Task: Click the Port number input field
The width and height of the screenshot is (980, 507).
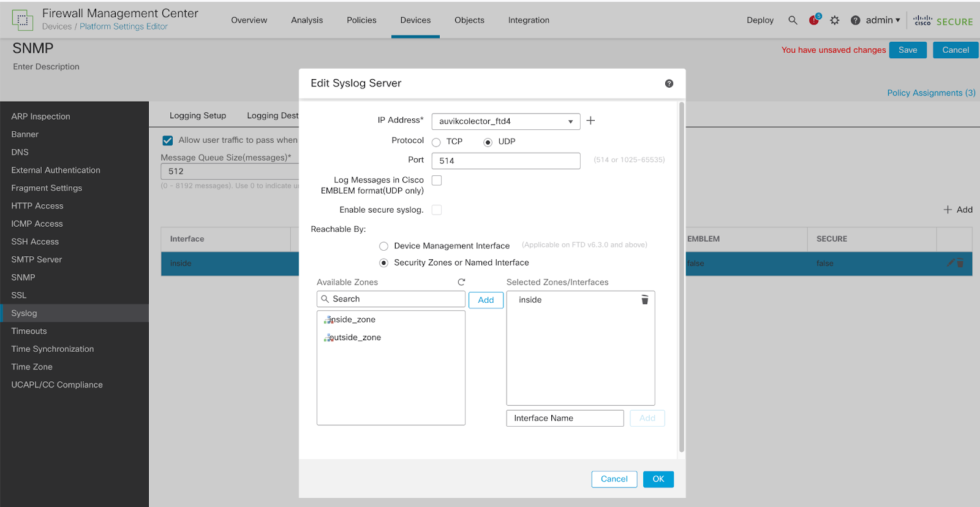Action: [505, 161]
